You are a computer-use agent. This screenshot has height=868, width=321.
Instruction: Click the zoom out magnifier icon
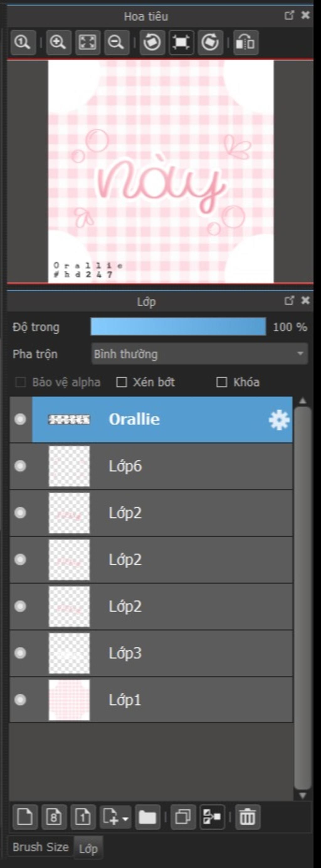pos(117,42)
